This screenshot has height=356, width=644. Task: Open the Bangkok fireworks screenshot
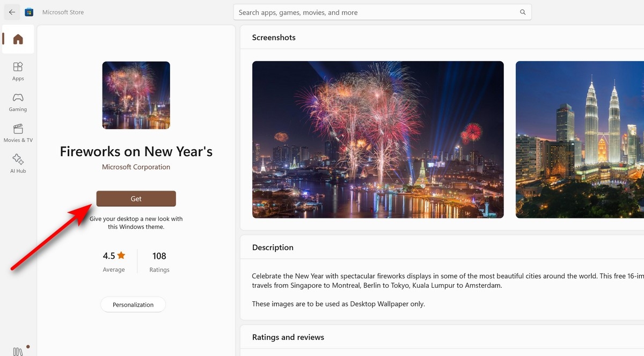(x=378, y=140)
